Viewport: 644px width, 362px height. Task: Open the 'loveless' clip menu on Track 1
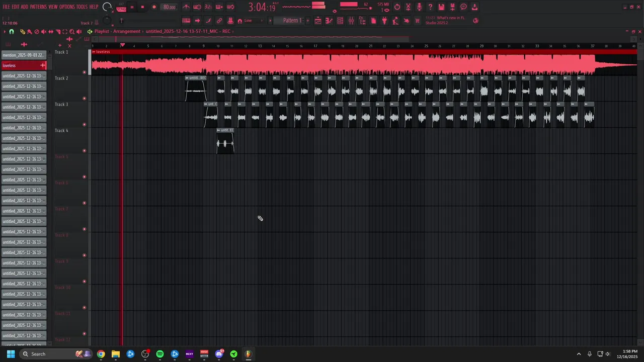94,52
